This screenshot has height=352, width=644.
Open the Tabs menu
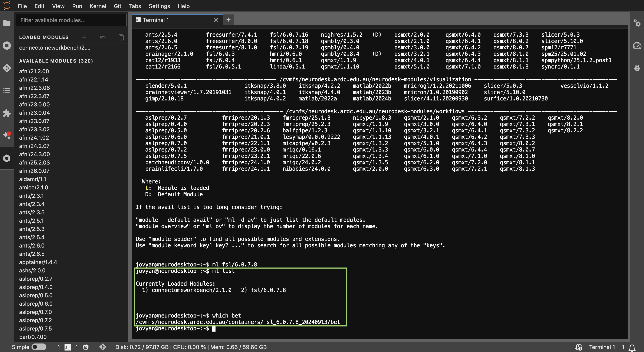(135, 6)
